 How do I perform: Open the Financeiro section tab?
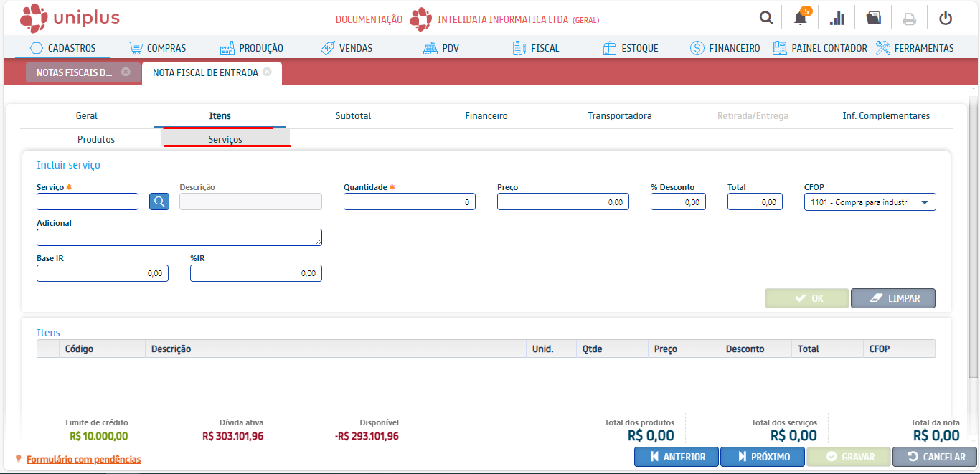coord(486,115)
